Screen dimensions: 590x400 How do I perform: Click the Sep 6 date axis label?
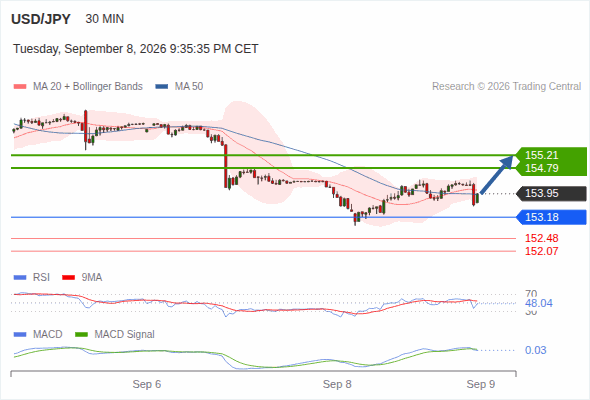coord(147,385)
